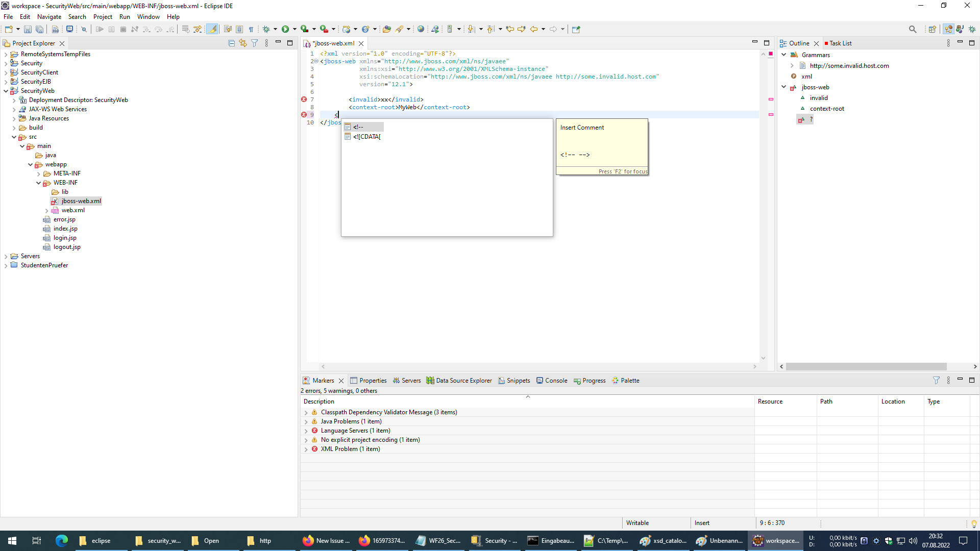Start debugging with the bug icon
980x551 pixels.
click(x=266, y=29)
